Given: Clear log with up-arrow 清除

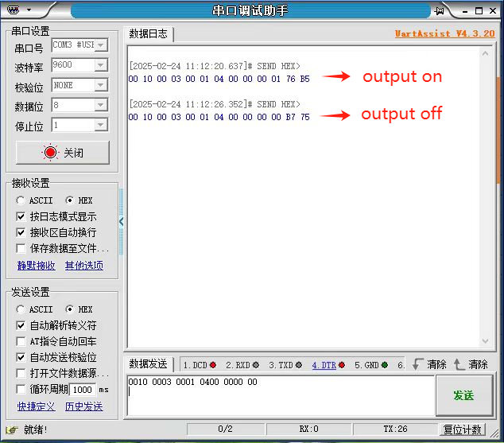Looking at the screenshot, I should tap(471, 364).
